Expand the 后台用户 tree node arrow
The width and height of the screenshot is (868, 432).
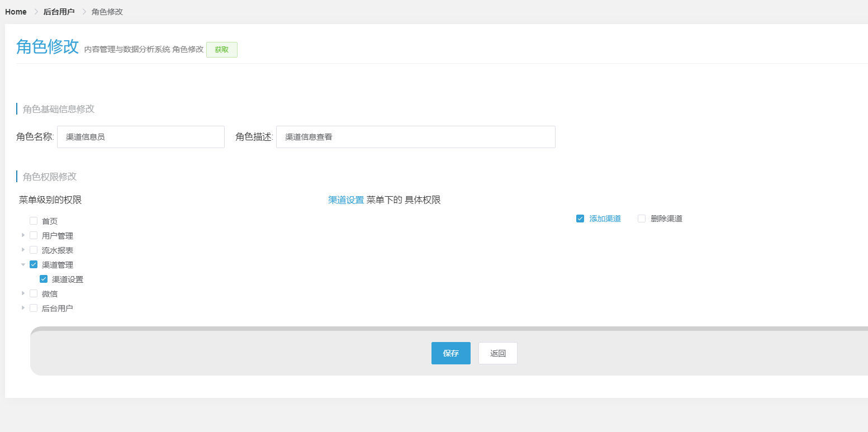(23, 308)
